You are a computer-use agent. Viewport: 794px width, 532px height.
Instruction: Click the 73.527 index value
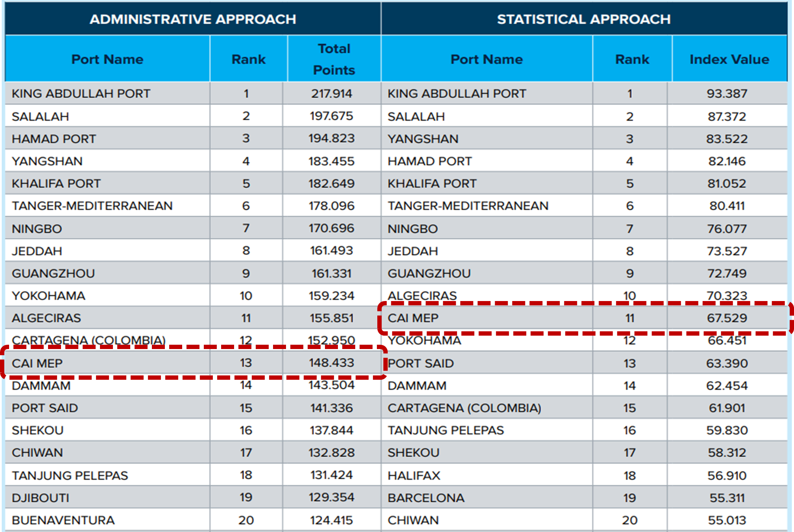(x=727, y=251)
